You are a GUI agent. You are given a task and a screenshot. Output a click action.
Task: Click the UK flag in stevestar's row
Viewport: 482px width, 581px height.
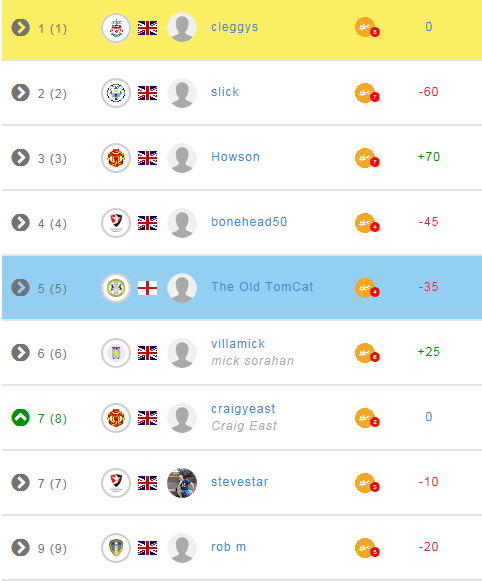point(147,483)
